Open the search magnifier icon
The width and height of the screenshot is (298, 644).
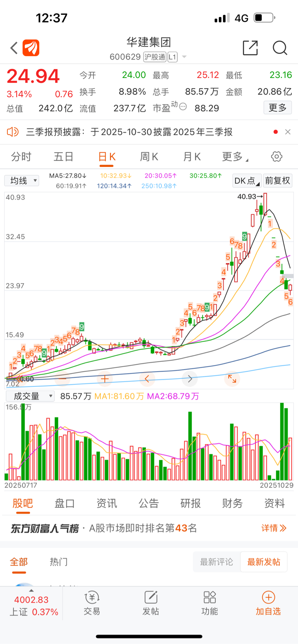(280, 48)
